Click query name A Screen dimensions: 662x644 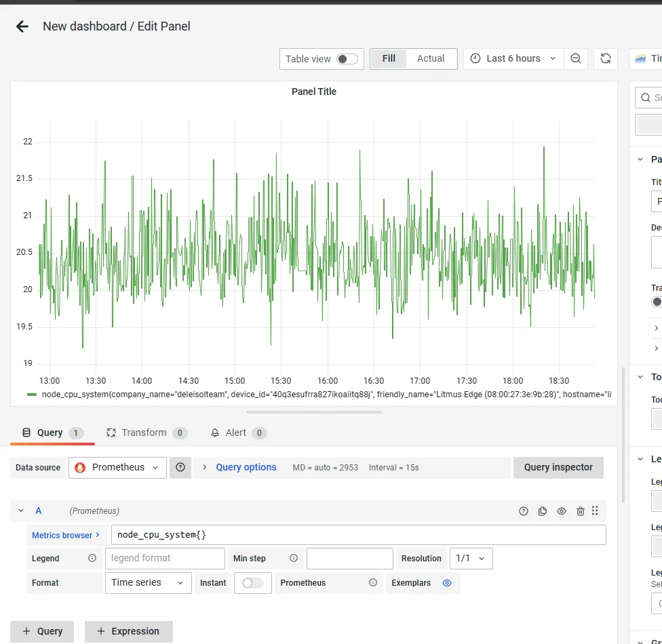point(39,511)
